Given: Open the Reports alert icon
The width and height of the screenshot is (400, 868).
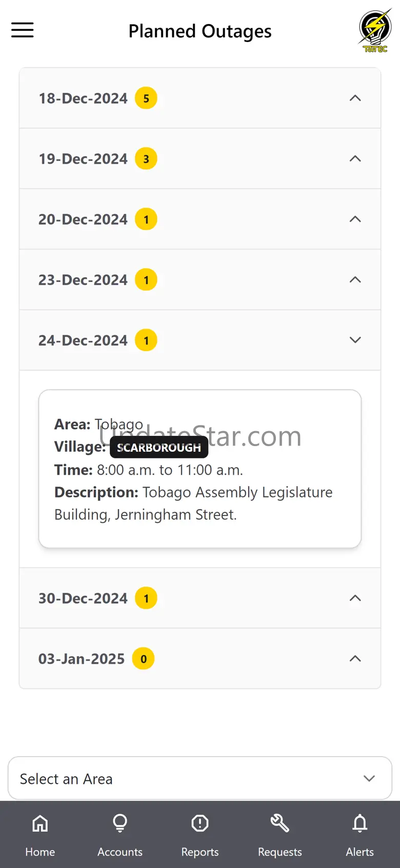Looking at the screenshot, I should 200,823.
